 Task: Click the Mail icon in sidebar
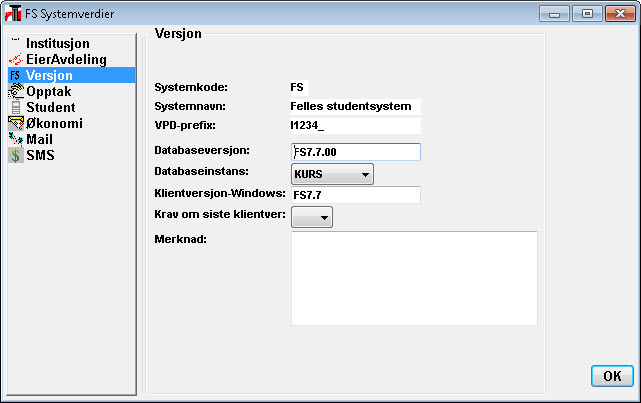[16, 139]
